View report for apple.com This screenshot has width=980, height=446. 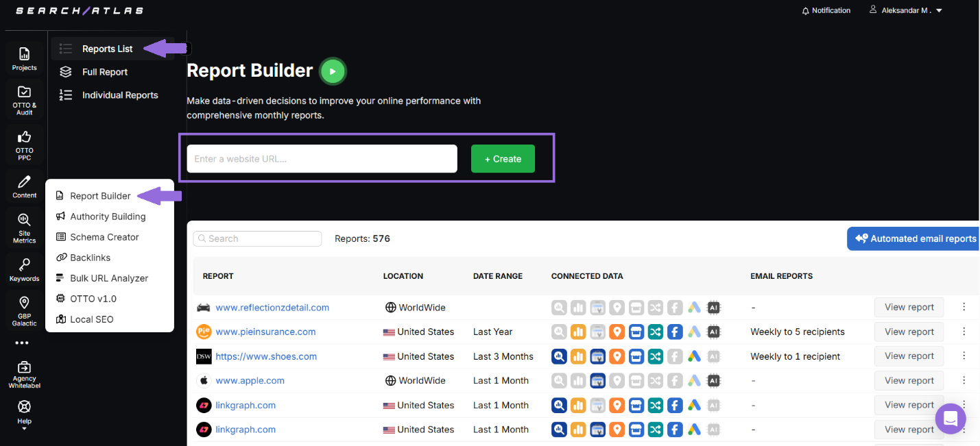tap(909, 380)
